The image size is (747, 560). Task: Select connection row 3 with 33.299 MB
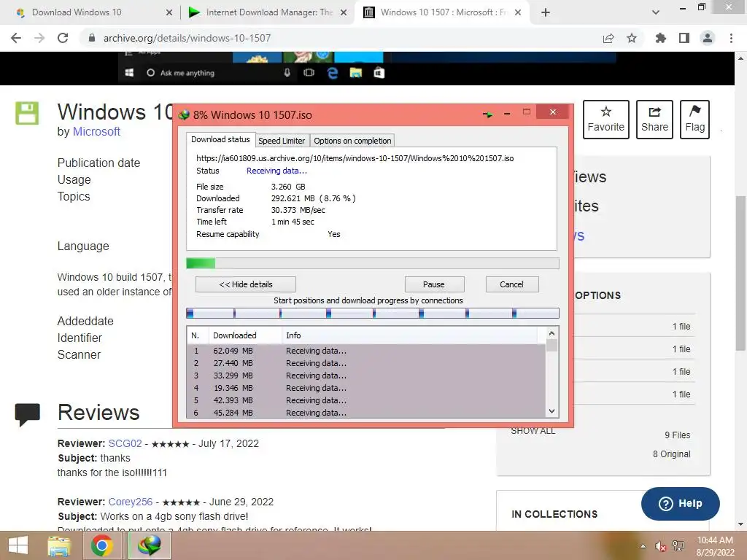click(366, 376)
